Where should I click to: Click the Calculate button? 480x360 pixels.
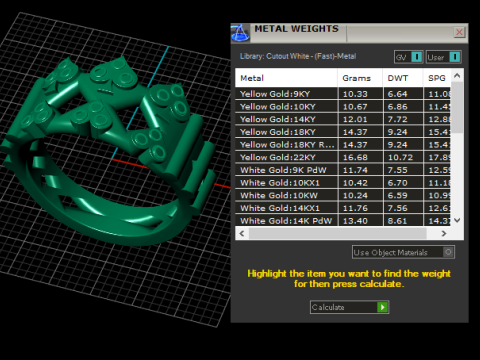[349, 307]
